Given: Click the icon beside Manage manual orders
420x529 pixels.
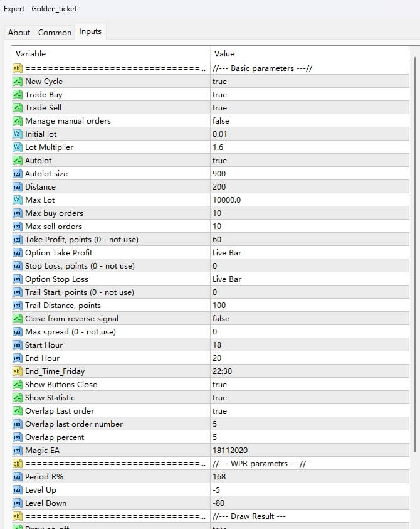Looking at the screenshot, I should pos(17,120).
